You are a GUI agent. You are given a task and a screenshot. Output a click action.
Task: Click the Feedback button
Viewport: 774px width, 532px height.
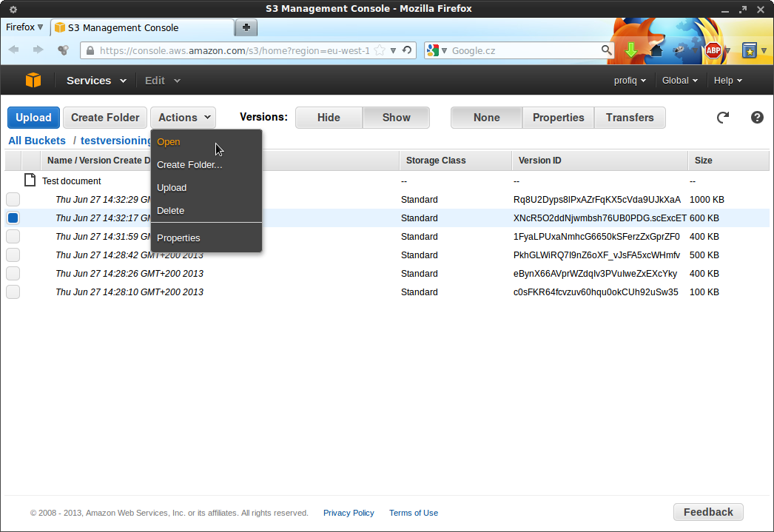(x=708, y=512)
